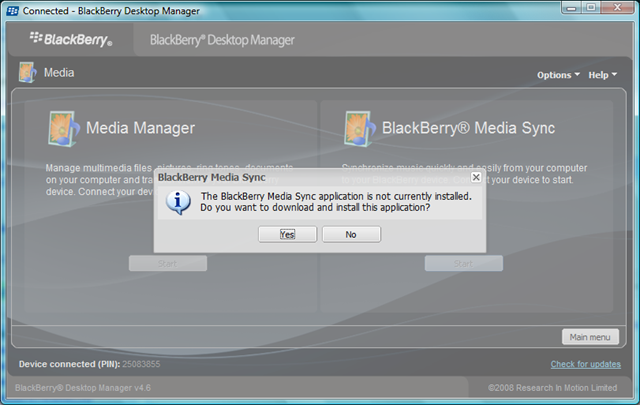Image resolution: width=640 pixels, height=405 pixels.
Task: Click the title bar application icon
Action: click(x=13, y=11)
